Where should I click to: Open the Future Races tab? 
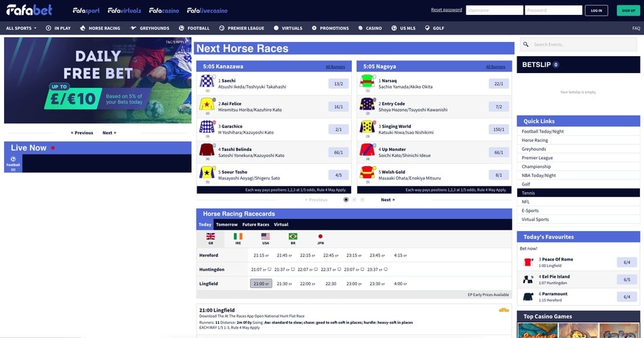click(256, 224)
